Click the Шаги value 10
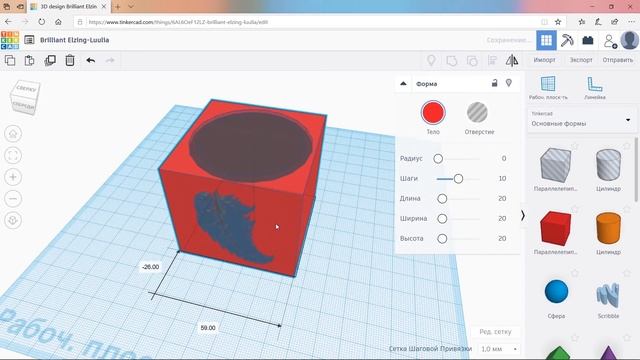640x360 pixels. point(502,178)
